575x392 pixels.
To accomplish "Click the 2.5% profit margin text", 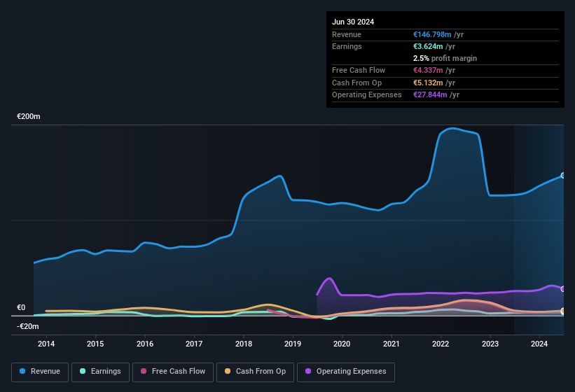I will click(445, 58).
